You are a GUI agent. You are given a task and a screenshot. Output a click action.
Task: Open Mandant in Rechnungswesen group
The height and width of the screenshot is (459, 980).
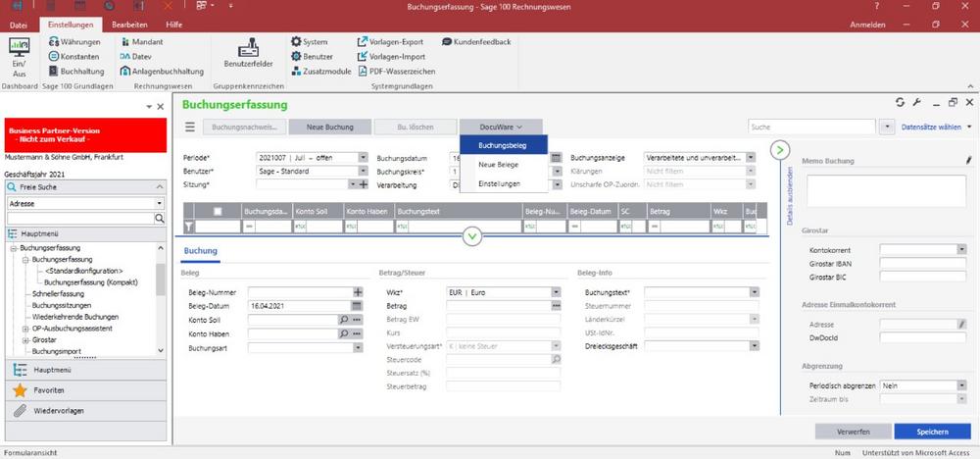141,42
